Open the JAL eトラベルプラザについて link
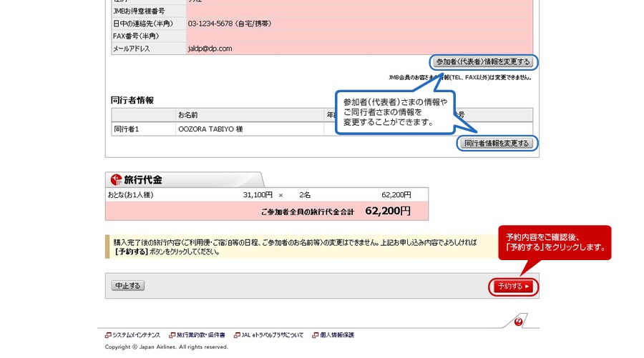Screen dimensions: 644x358 273,335
